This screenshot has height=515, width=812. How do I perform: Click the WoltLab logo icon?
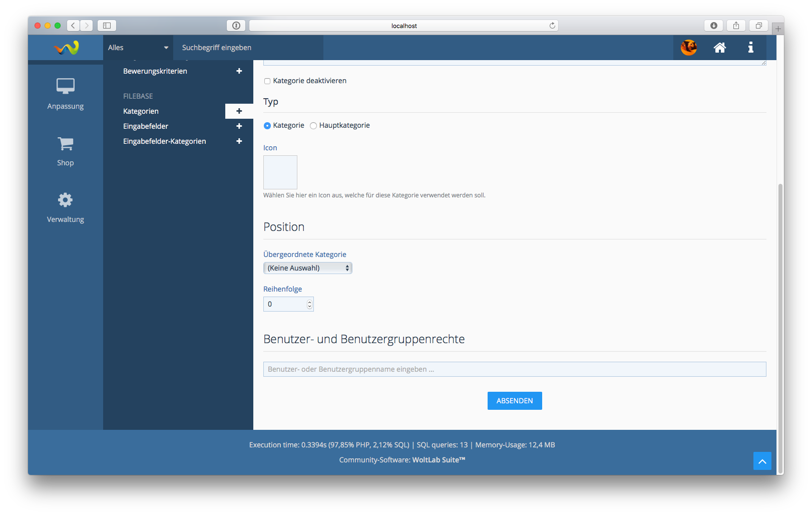[66, 48]
